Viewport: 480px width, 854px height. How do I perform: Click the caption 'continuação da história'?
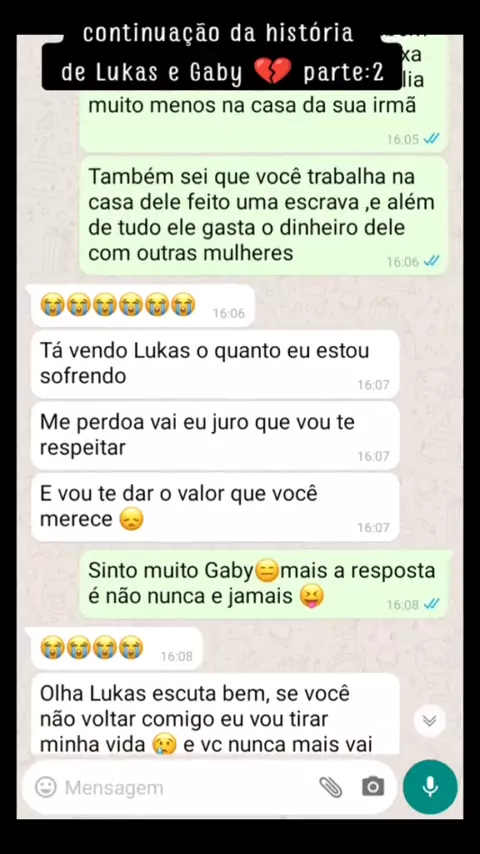click(x=218, y=34)
